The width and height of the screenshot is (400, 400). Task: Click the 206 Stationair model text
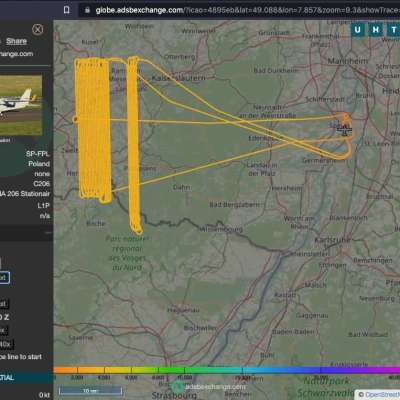click(25, 194)
